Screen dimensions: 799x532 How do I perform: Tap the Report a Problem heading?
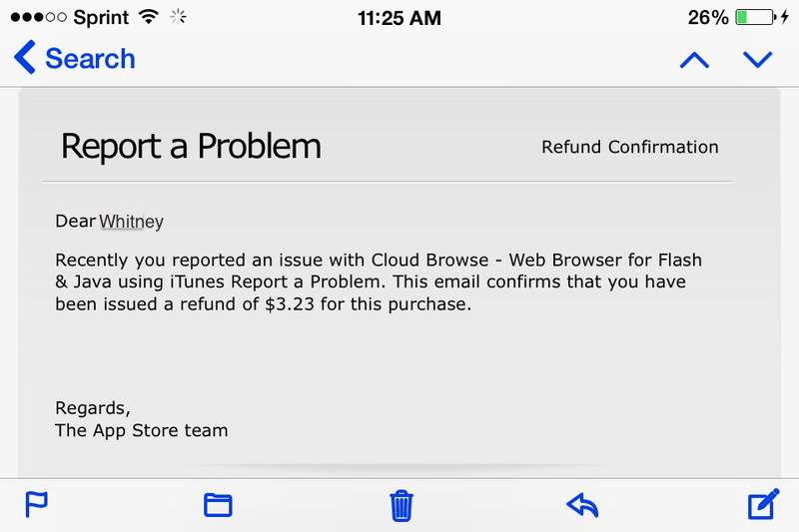click(x=191, y=147)
